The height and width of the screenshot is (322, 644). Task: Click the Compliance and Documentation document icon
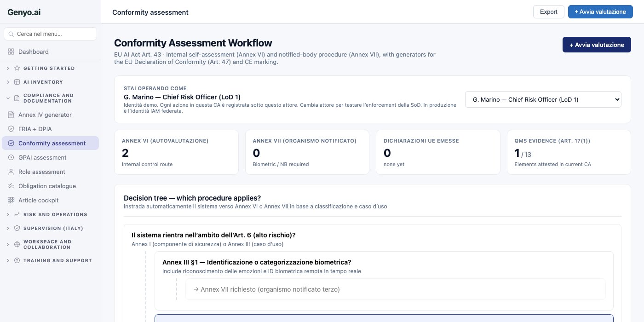pos(17,98)
